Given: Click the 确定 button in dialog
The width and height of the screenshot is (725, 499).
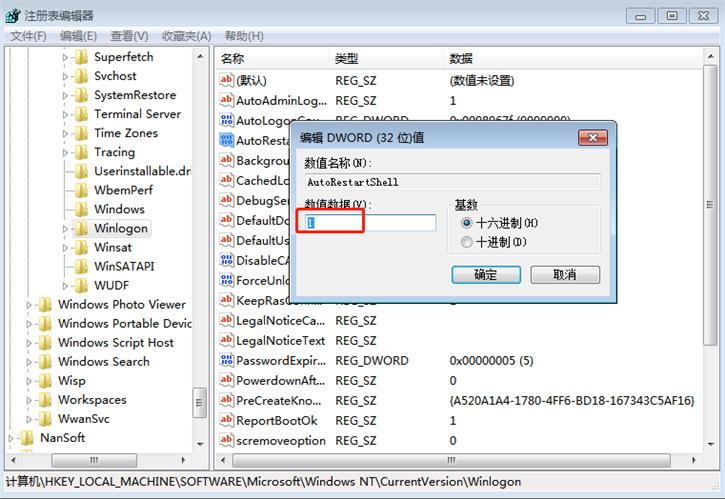Looking at the screenshot, I should point(485,274).
